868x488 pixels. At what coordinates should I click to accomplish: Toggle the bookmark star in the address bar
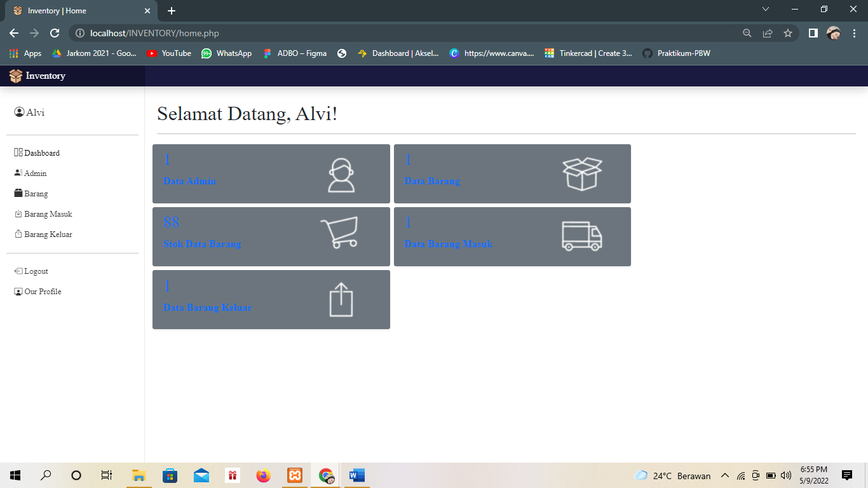click(x=787, y=33)
